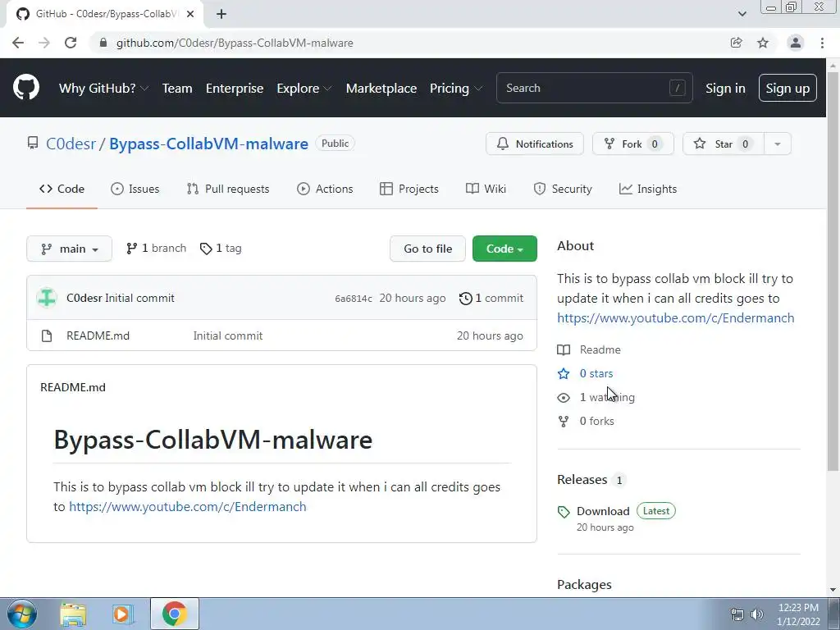840x630 pixels.
Task: Open a new browser tab with plus
Action: pos(221,14)
